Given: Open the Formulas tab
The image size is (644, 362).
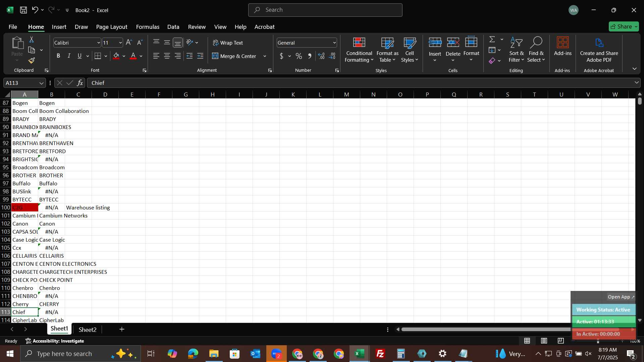Looking at the screenshot, I should [x=148, y=27].
